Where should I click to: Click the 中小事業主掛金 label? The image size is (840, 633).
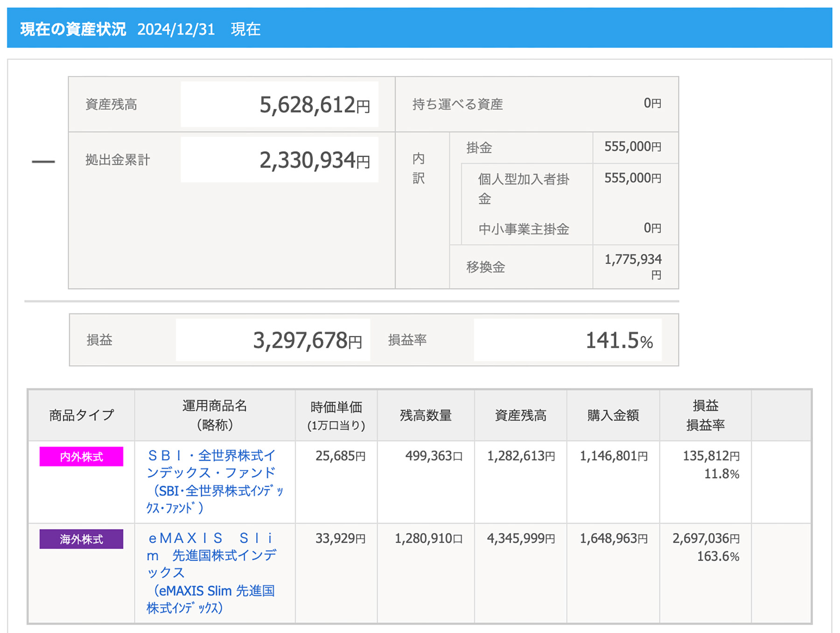click(x=524, y=229)
